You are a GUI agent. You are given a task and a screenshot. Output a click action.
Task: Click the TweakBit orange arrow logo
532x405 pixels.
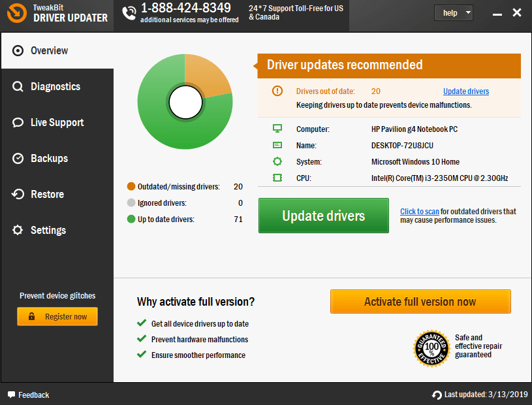point(16,13)
